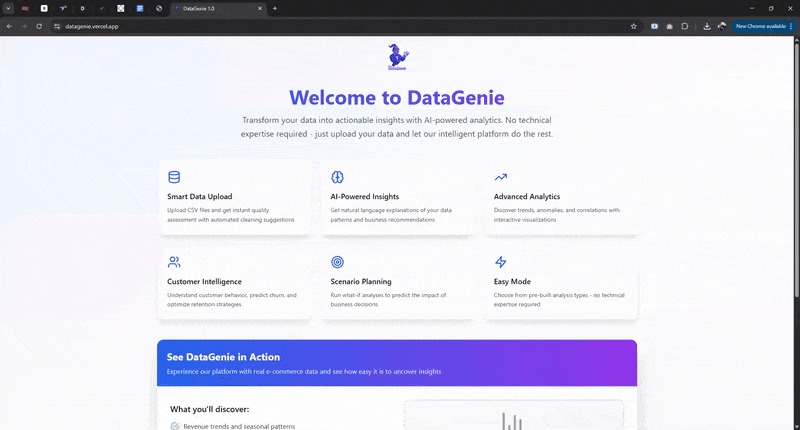Open the Scenario Planning card title
The image size is (800, 430).
361,282
